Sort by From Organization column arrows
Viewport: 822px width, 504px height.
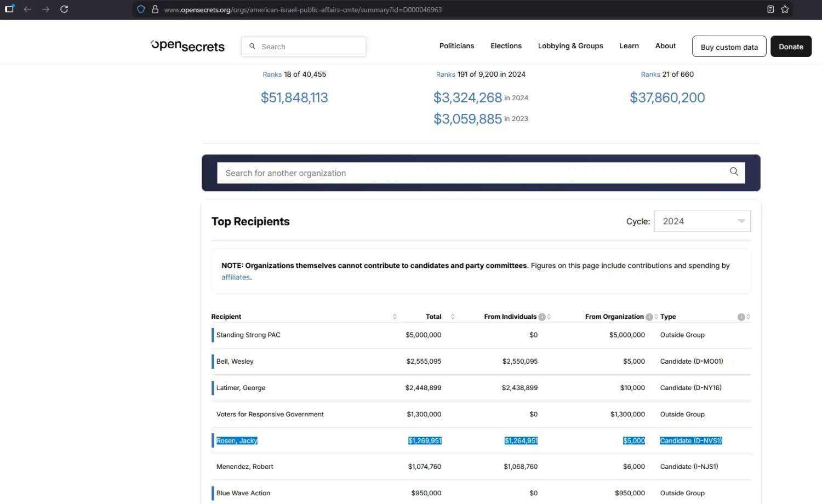(x=656, y=317)
